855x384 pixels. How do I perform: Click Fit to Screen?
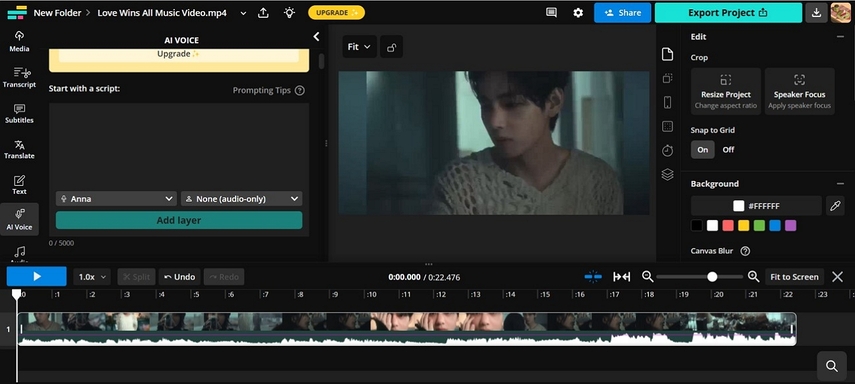coord(794,277)
